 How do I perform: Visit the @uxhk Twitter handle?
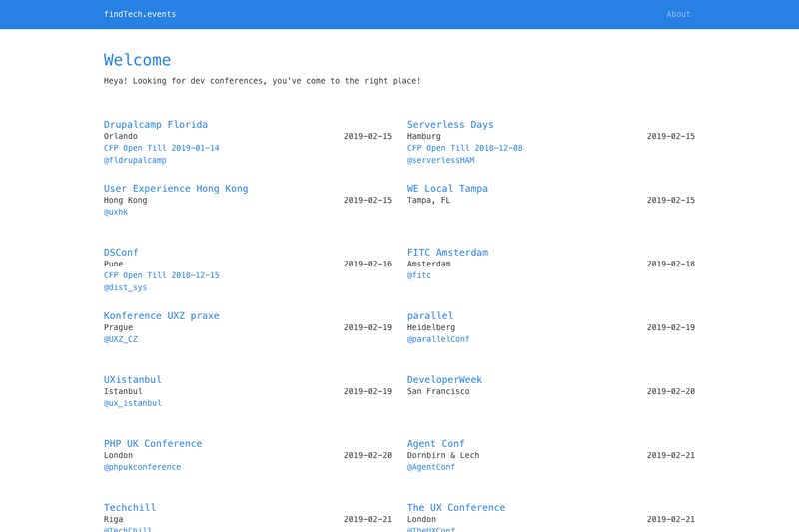116,212
